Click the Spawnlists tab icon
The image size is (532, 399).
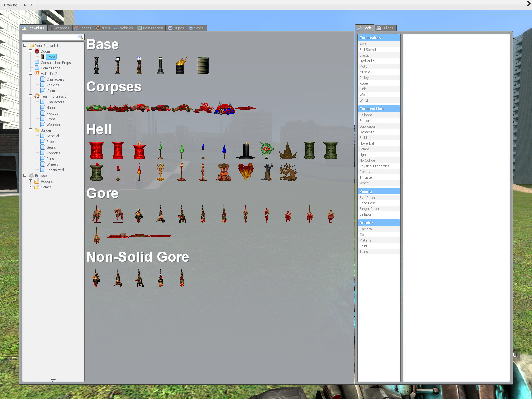pos(24,28)
